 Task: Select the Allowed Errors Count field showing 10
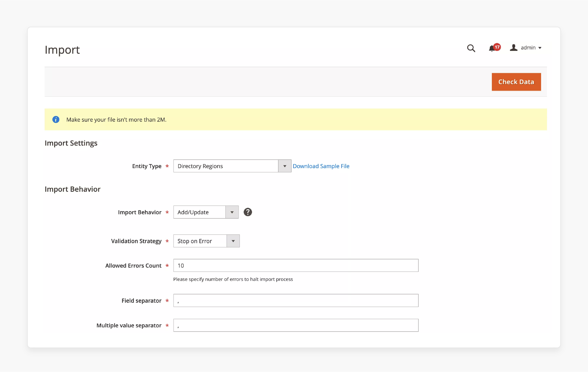295,265
